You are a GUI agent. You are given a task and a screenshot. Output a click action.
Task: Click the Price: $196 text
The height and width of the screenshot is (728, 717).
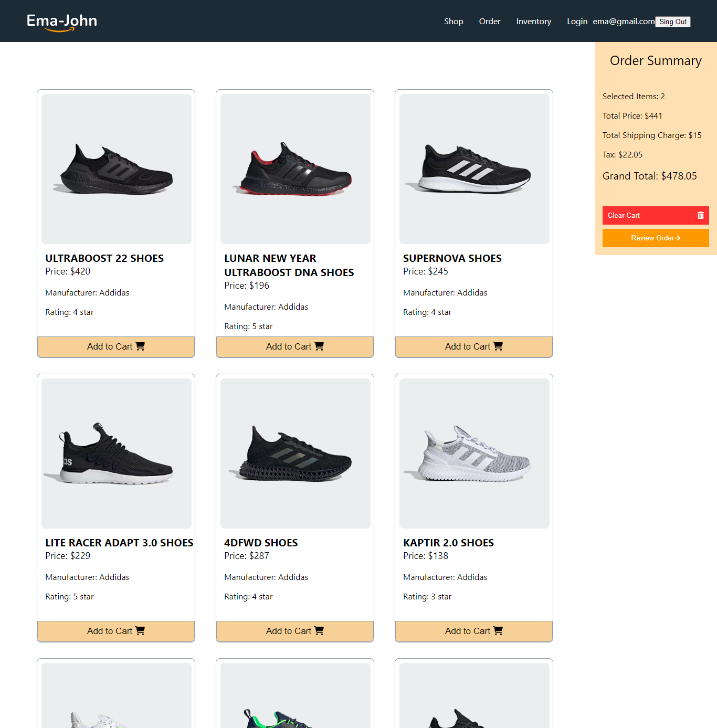[x=247, y=286]
